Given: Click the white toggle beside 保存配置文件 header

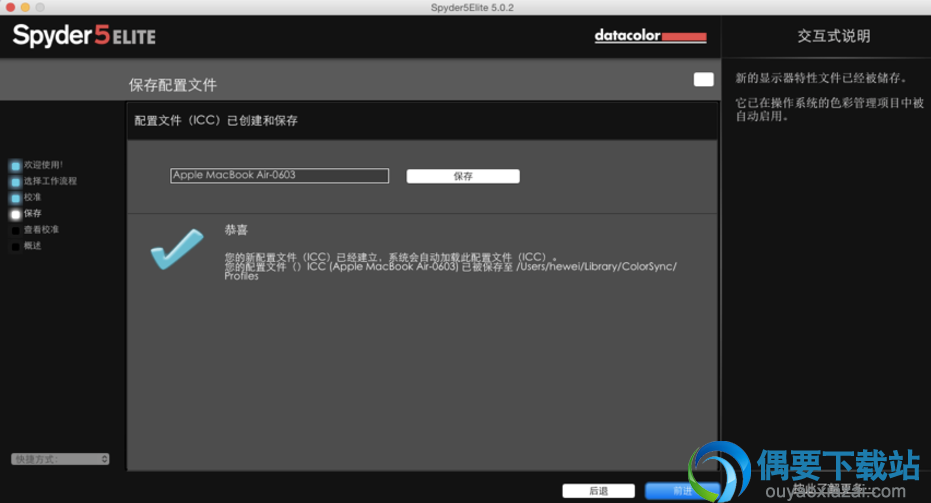Looking at the screenshot, I should click(x=704, y=80).
